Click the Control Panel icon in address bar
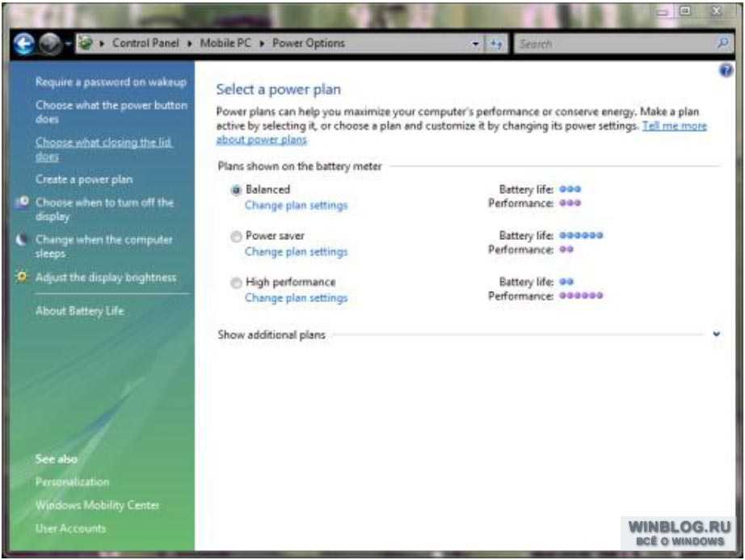745x560 pixels. click(x=86, y=43)
